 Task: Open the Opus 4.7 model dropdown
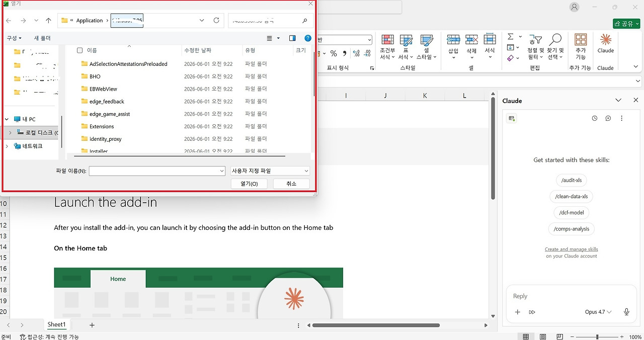[598, 312]
